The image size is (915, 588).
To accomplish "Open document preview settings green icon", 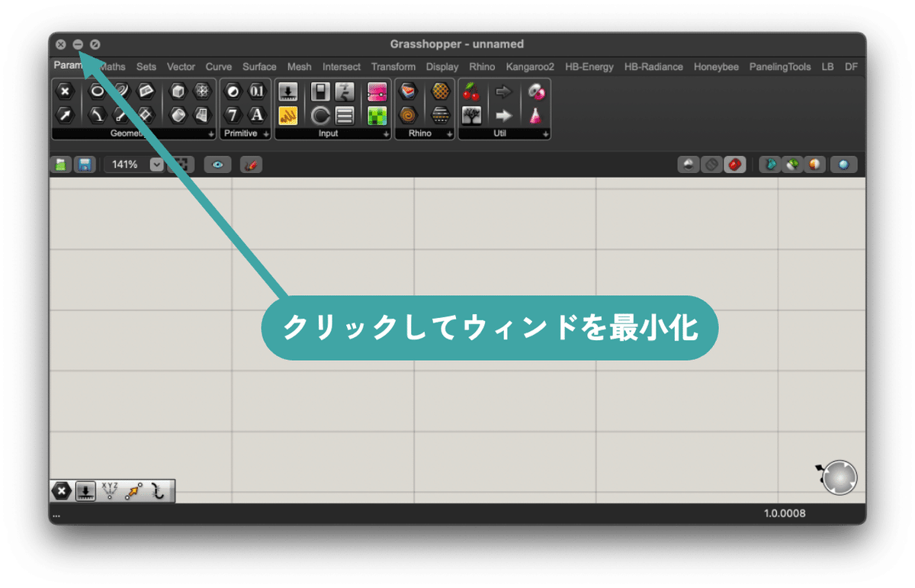I will [792, 164].
